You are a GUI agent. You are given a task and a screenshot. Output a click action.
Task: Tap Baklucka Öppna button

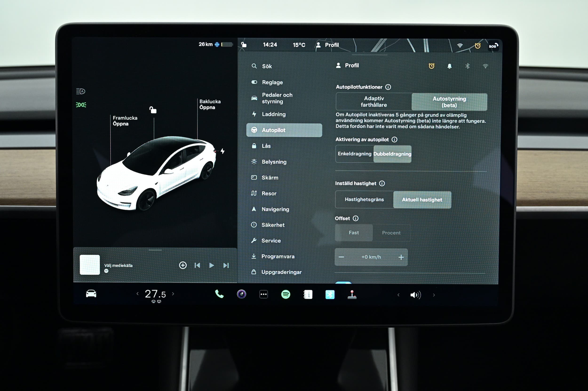coord(210,104)
